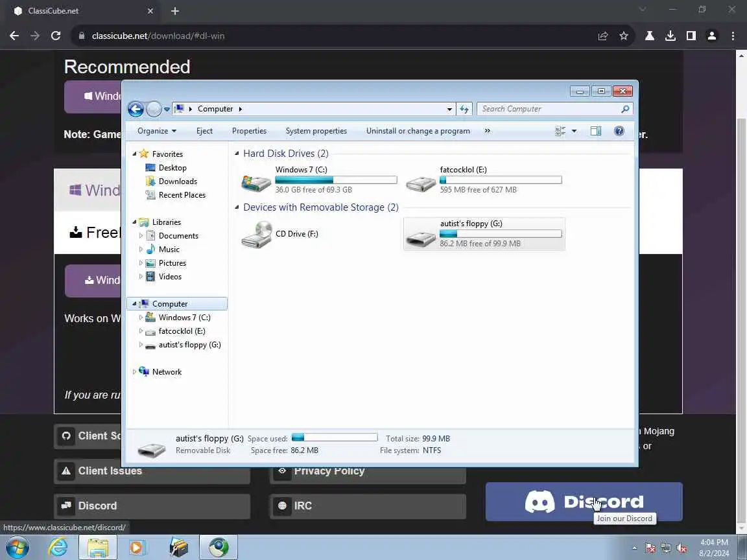Screen dimensions: 747x560
Task: Bookmark the page with star icon
Action: click(624, 36)
